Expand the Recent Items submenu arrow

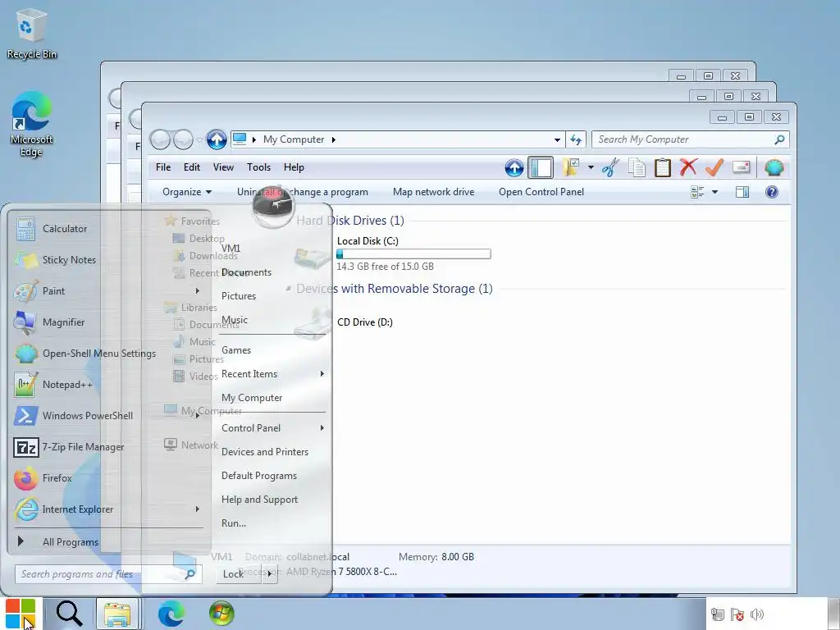point(322,374)
